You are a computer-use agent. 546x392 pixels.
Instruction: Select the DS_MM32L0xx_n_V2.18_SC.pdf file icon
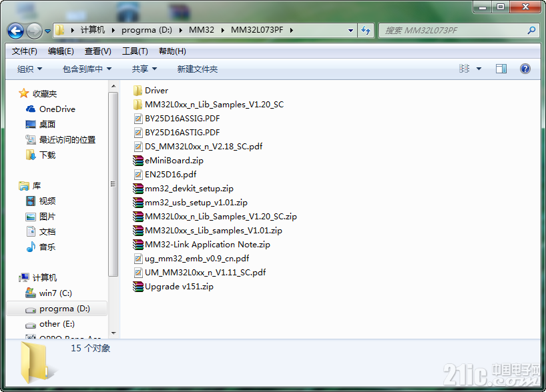138,147
